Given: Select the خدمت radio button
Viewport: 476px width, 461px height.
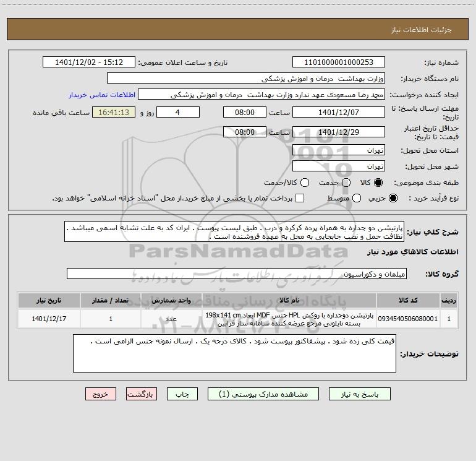Looking at the screenshot, I should point(346,183).
